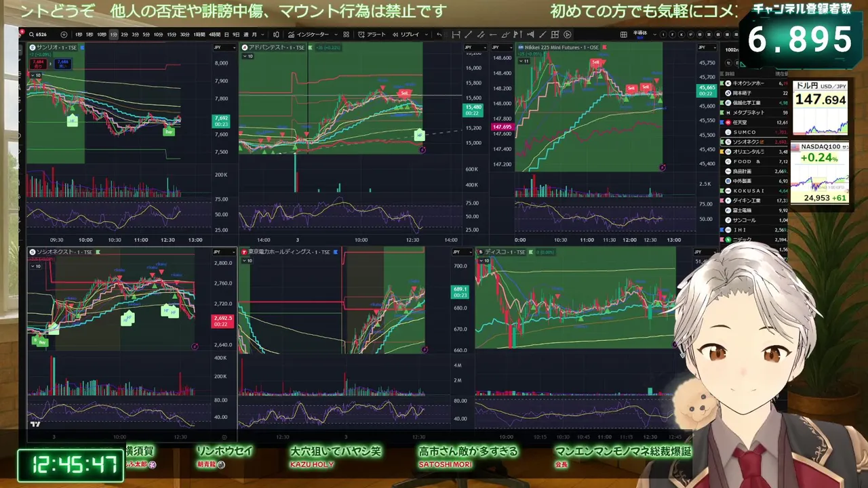Viewport: 868px width, 488px height.
Task: Select the active 1分 timeframe
Action: 113,35
